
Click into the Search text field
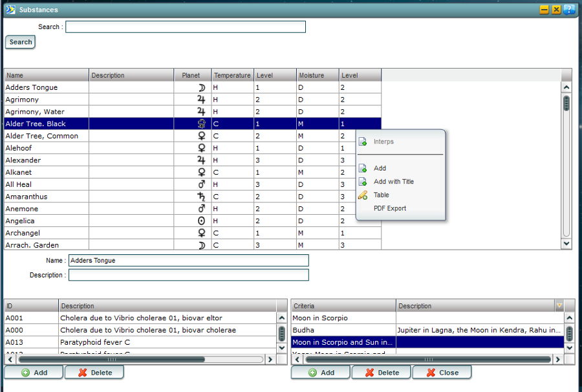(186, 27)
